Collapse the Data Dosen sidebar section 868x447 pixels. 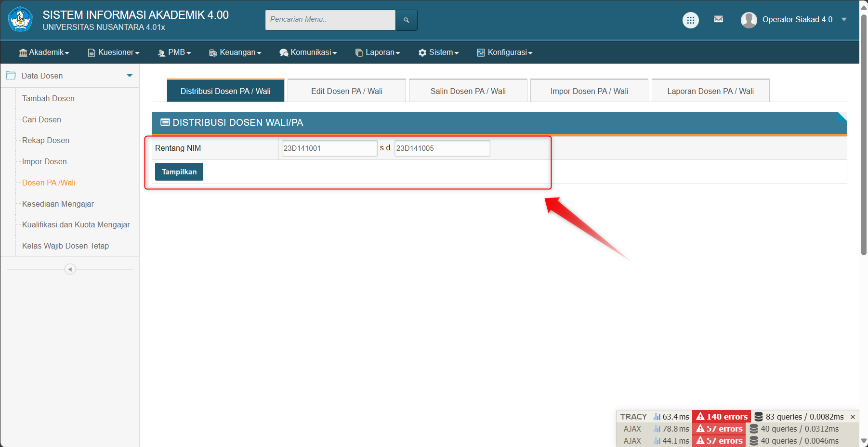click(x=129, y=76)
